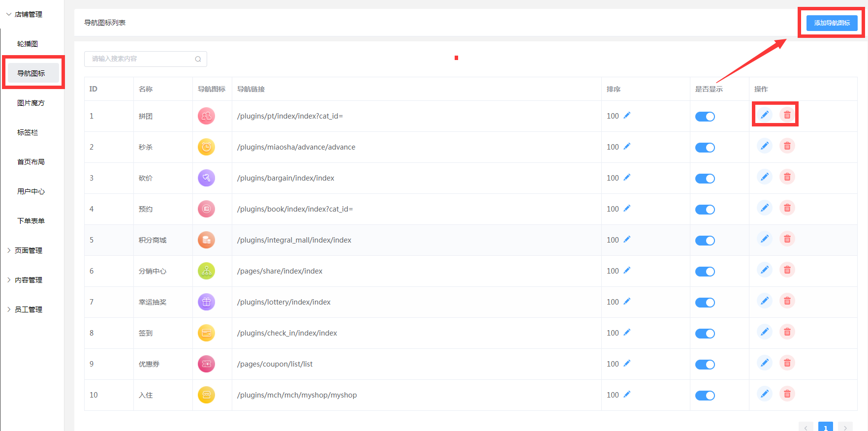Viewport: 868px width, 431px height.
Task: Focus the search content input field
Action: pos(146,59)
